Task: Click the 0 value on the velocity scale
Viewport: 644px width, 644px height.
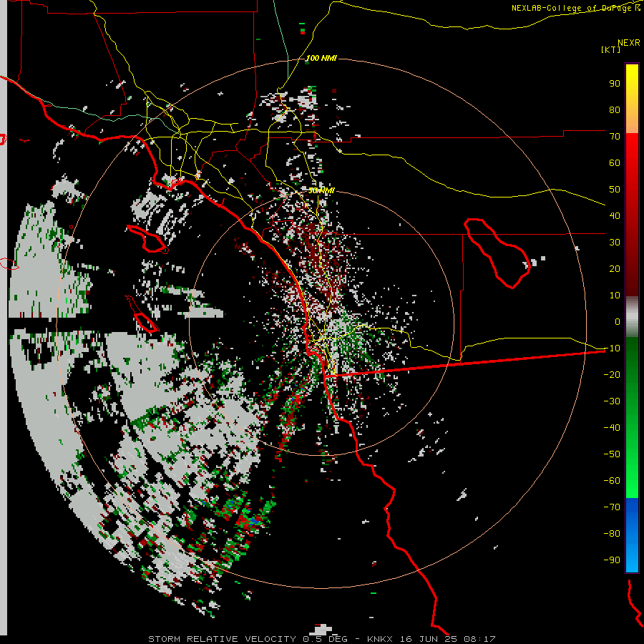Action: (618, 321)
